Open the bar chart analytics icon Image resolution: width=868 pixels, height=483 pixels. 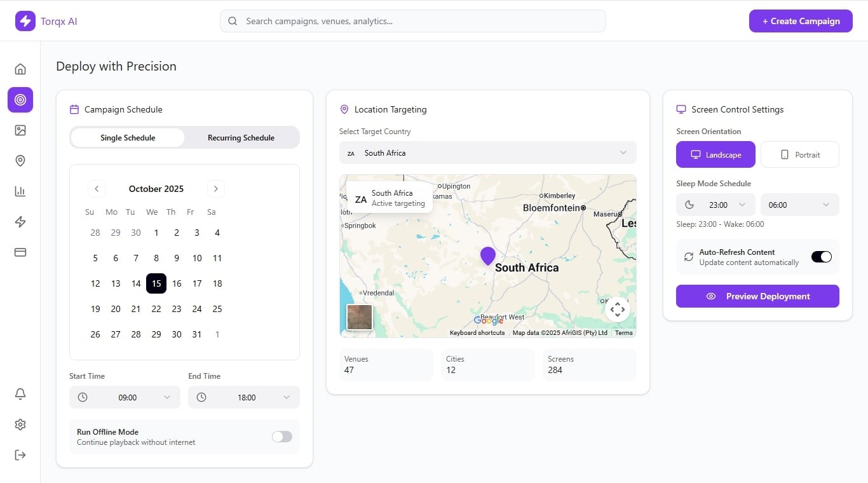click(20, 191)
